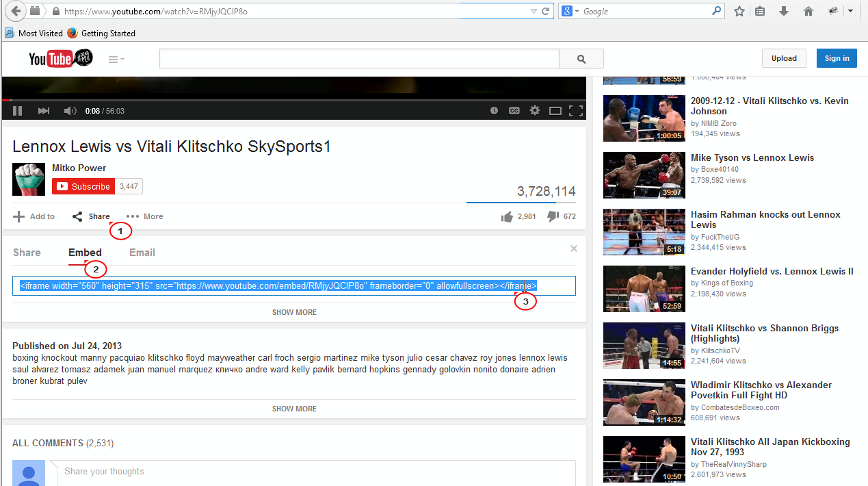This screenshot has height=486, width=868.
Task: Open the Share button under the video
Action: pos(91,216)
